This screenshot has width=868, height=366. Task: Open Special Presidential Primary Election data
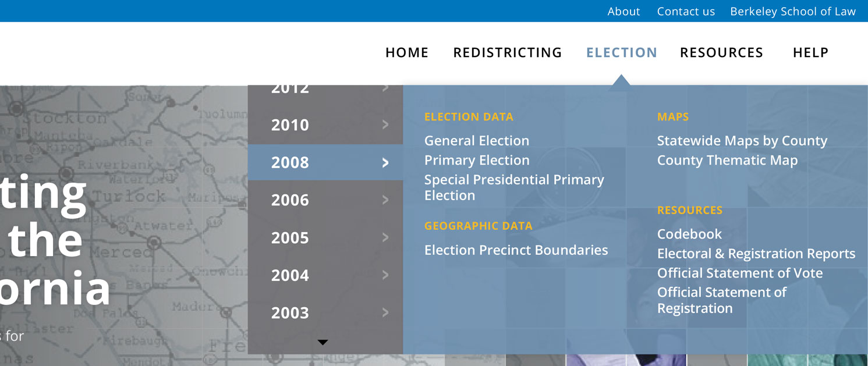(x=514, y=187)
